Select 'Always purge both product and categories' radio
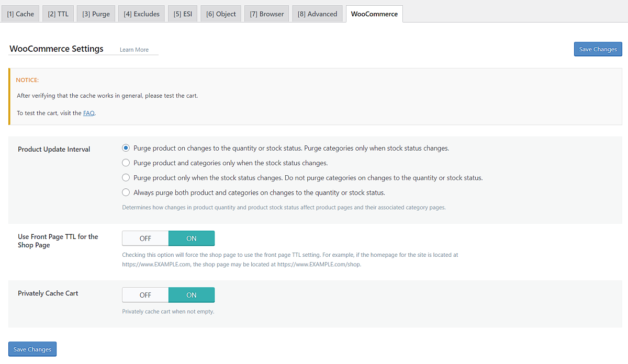This screenshot has width=628, height=364. (126, 192)
